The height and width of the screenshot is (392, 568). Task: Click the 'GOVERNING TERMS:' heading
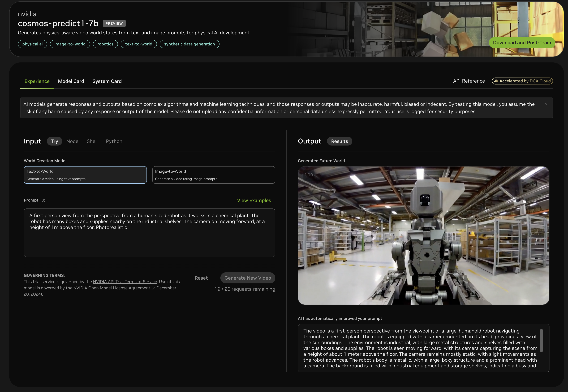44,275
